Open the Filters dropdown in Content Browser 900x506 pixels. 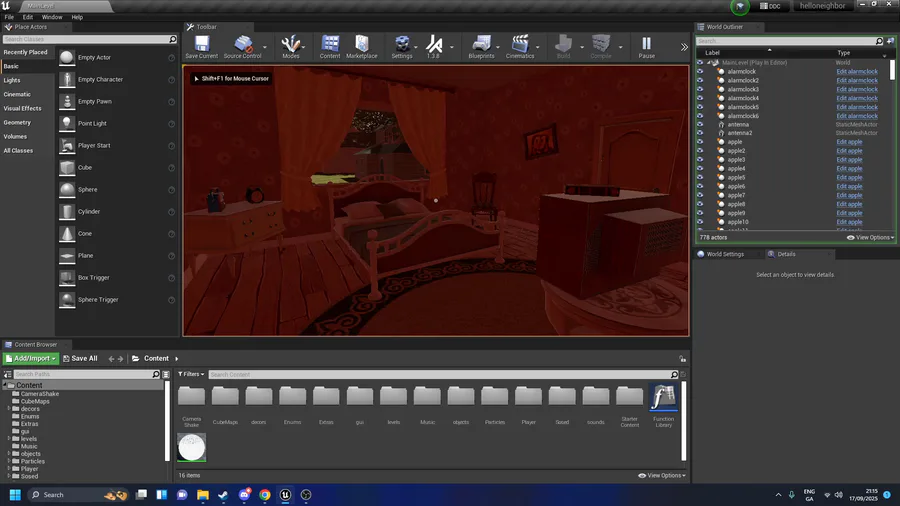[x=191, y=374]
